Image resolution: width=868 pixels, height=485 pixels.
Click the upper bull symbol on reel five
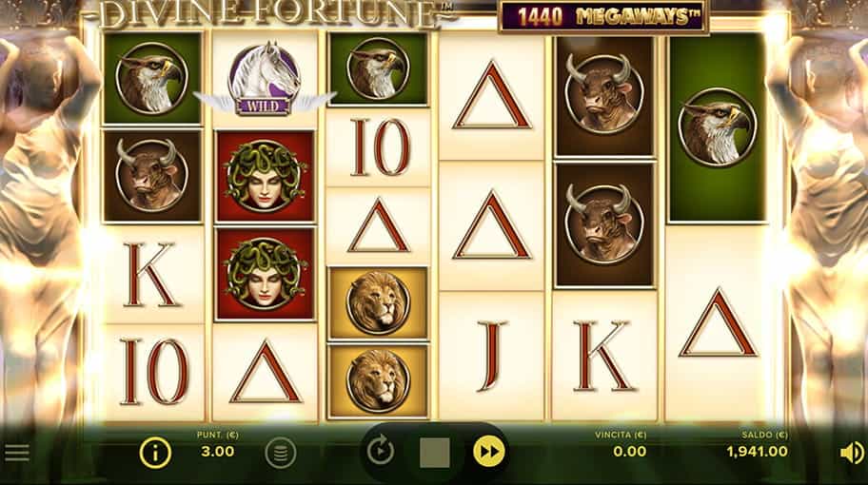click(604, 94)
